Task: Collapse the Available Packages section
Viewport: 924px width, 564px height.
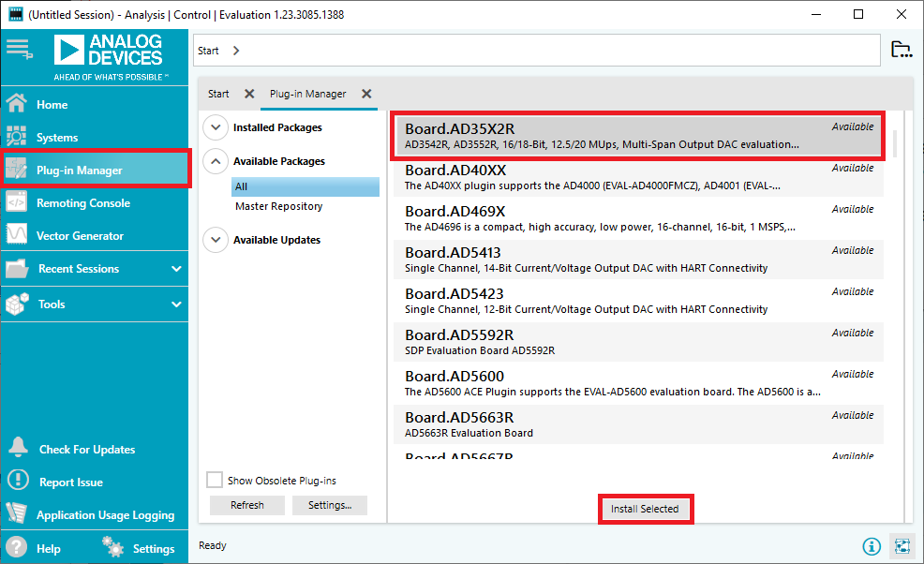Action: [x=216, y=161]
